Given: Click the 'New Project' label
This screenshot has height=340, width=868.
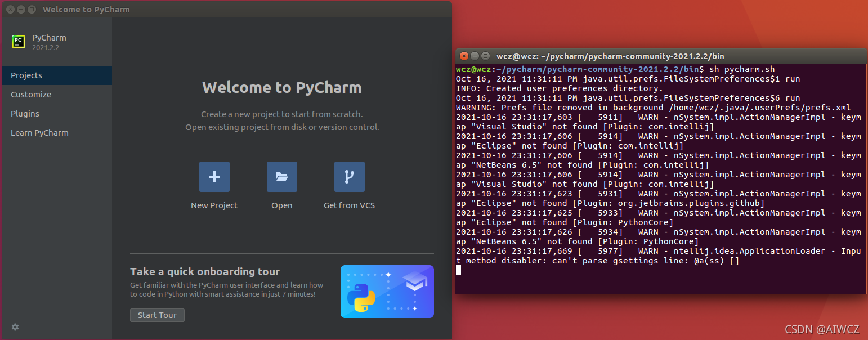Looking at the screenshot, I should coord(214,205).
